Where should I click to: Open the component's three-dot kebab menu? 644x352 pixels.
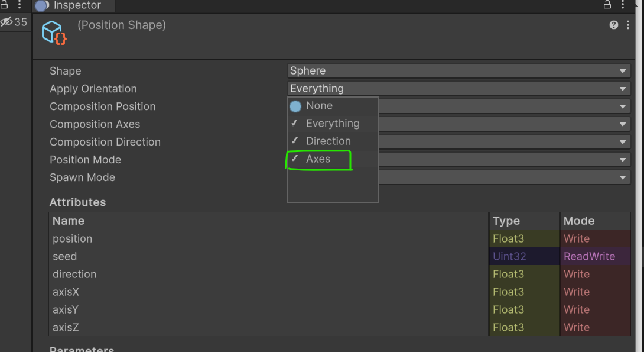(628, 25)
